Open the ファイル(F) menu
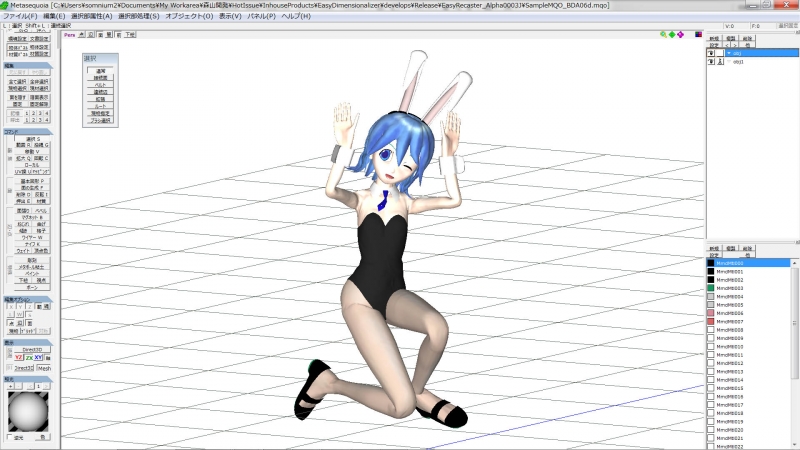This screenshot has height=450, width=800. point(20,16)
